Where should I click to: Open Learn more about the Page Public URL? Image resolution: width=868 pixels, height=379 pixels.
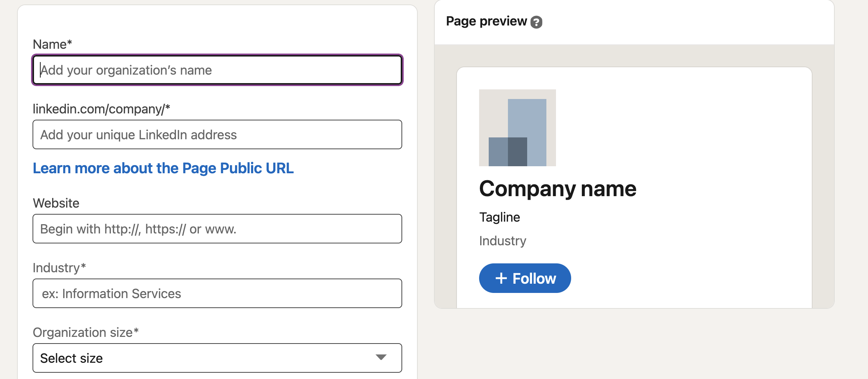tap(163, 168)
